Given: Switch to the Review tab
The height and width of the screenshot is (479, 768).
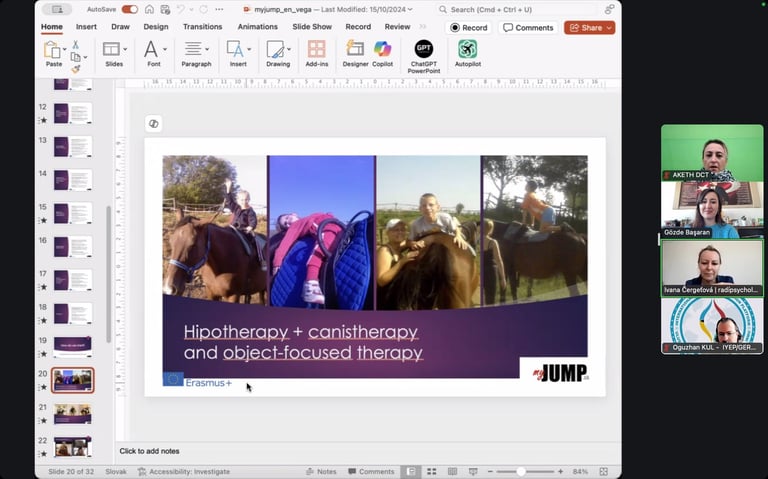Looking at the screenshot, I should tap(397, 26).
